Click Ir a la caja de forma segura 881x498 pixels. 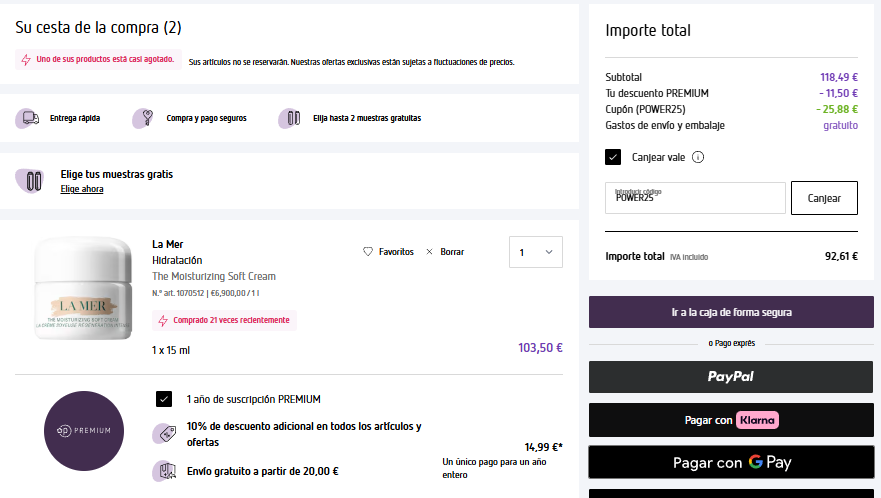(732, 312)
